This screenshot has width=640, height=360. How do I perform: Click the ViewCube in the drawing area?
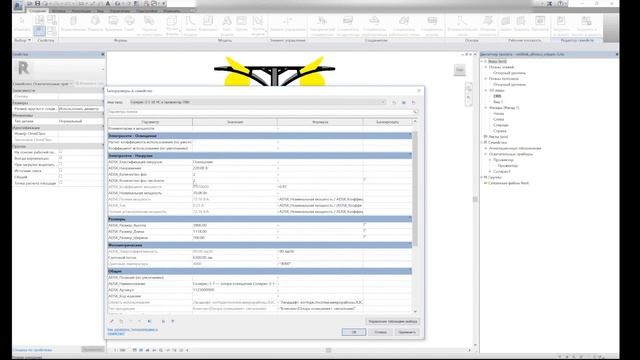point(460,70)
